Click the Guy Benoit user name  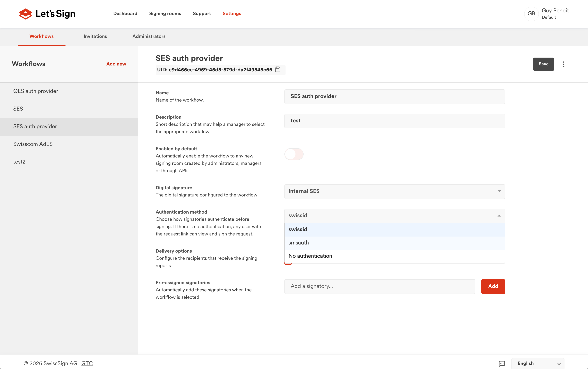(x=555, y=11)
